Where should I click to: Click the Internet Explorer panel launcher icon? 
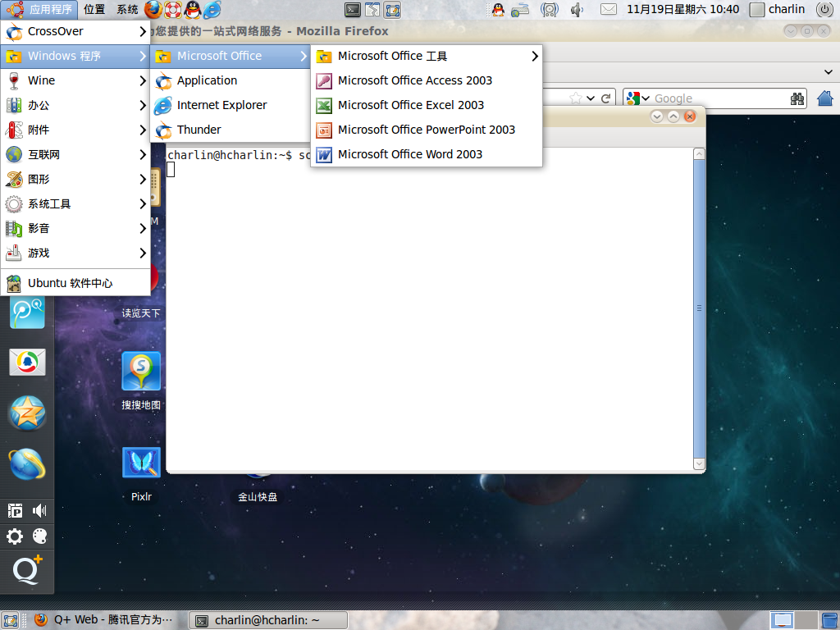pos(212,9)
